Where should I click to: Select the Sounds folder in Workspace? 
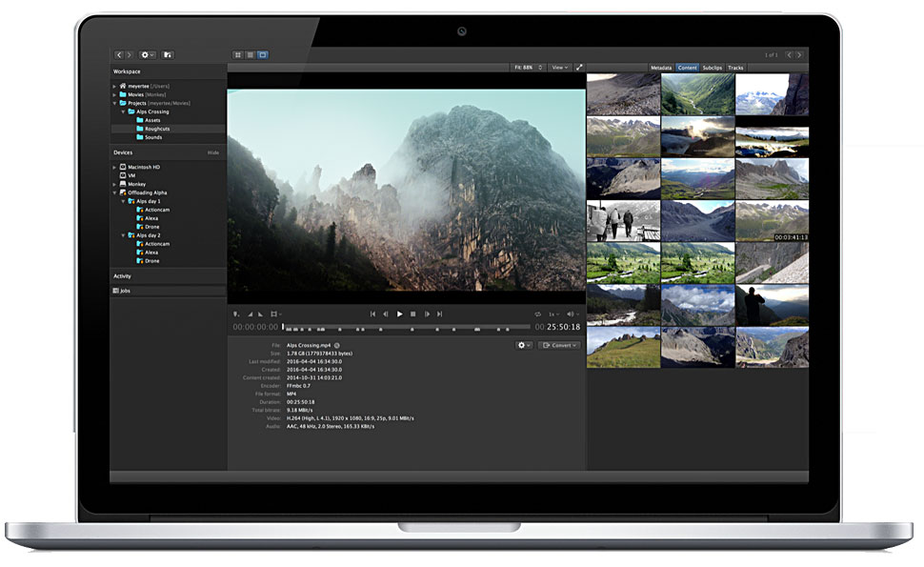pyautogui.click(x=152, y=137)
